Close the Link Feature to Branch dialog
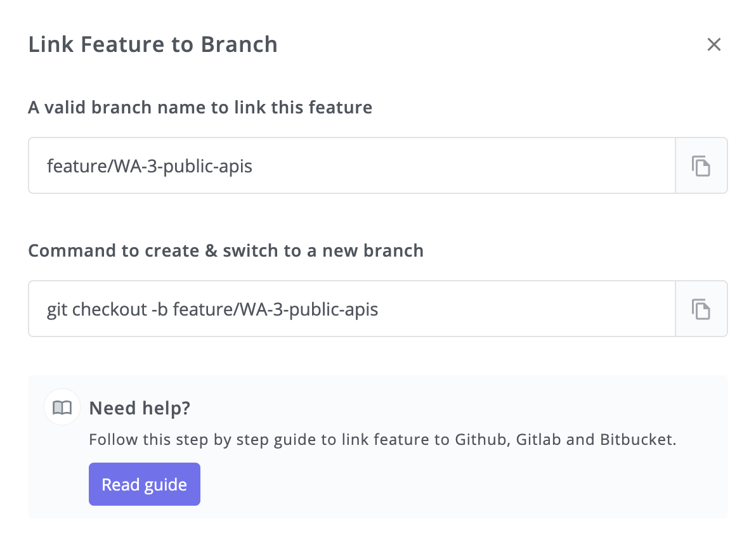This screenshot has width=756, height=545. (714, 44)
